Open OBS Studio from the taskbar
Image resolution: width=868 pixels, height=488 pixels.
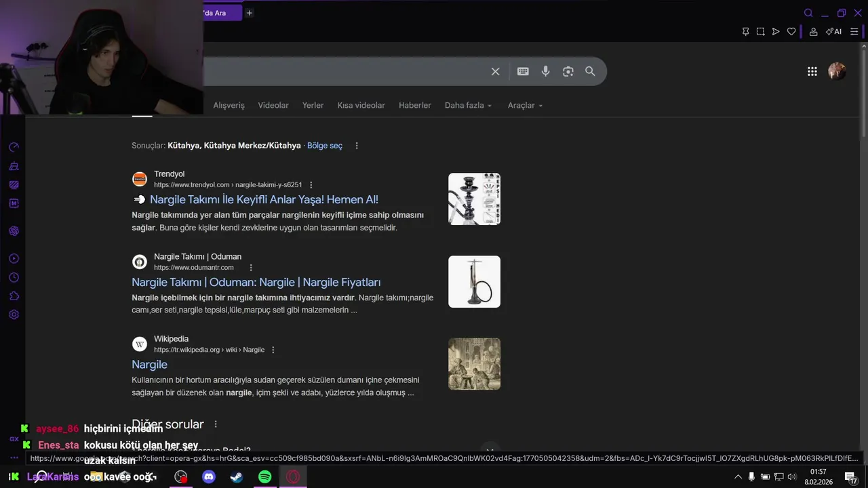click(x=180, y=477)
